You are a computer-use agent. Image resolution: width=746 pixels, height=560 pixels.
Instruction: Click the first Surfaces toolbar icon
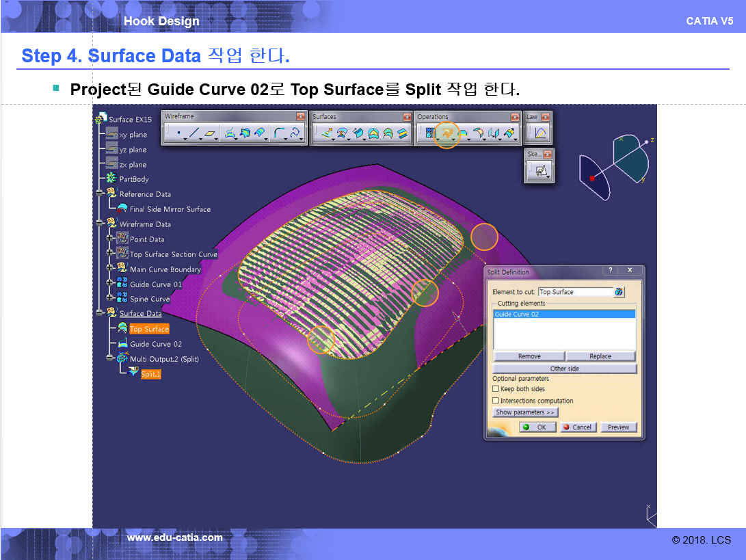click(x=326, y=134)
